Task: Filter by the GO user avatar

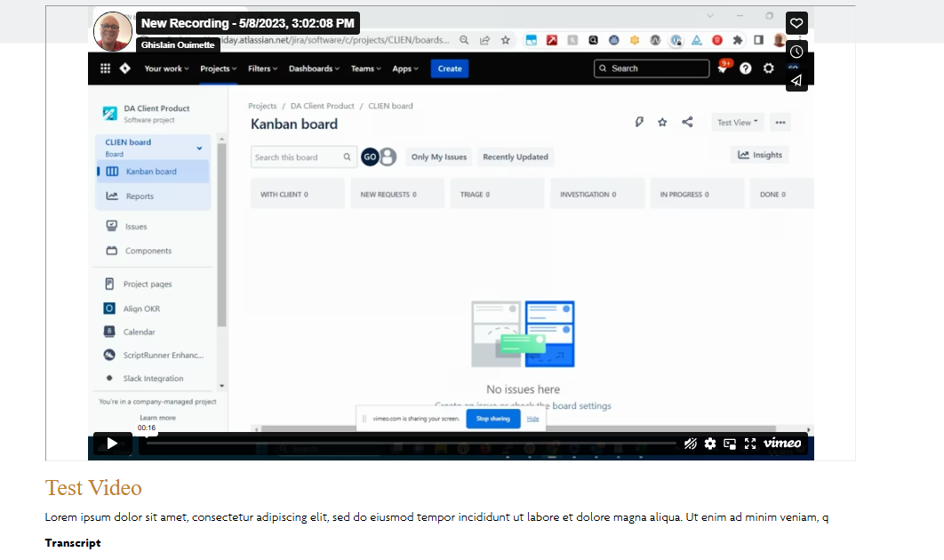Action: pyautogui.click(x=370, y=157)
